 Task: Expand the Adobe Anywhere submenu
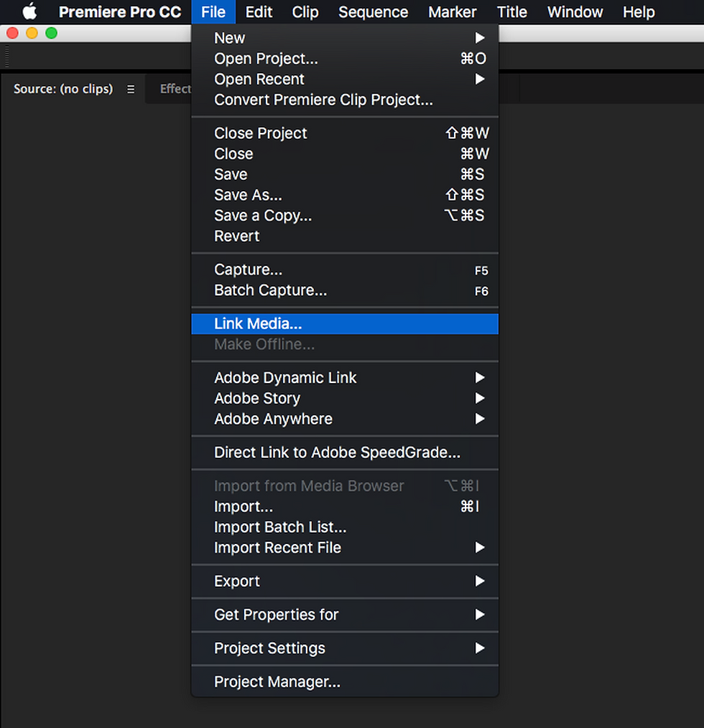point(345,419)
